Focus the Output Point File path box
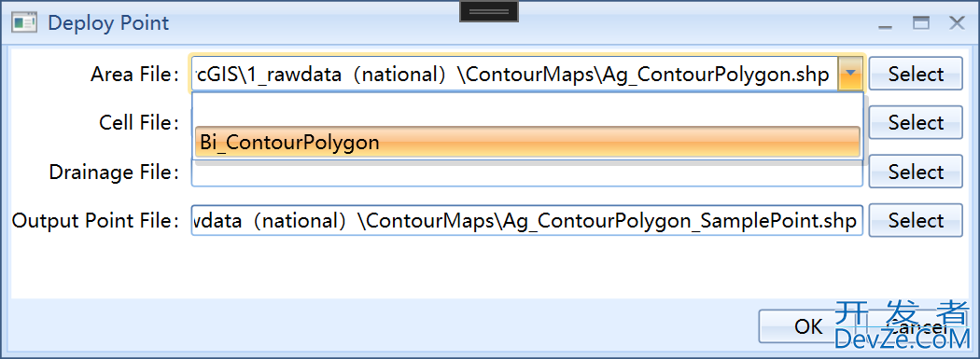This screenshot has height=359, width=980. 527,220
